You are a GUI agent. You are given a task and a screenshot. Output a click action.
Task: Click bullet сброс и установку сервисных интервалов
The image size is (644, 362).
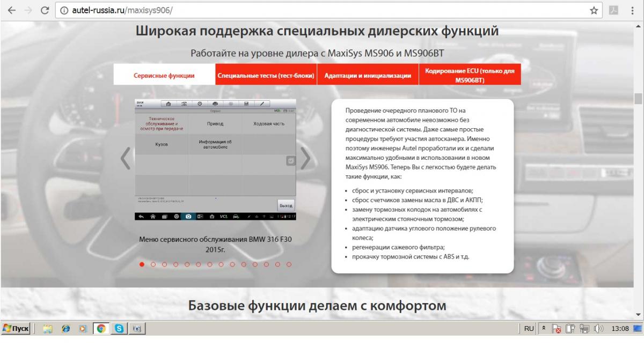tap(413, 190)
